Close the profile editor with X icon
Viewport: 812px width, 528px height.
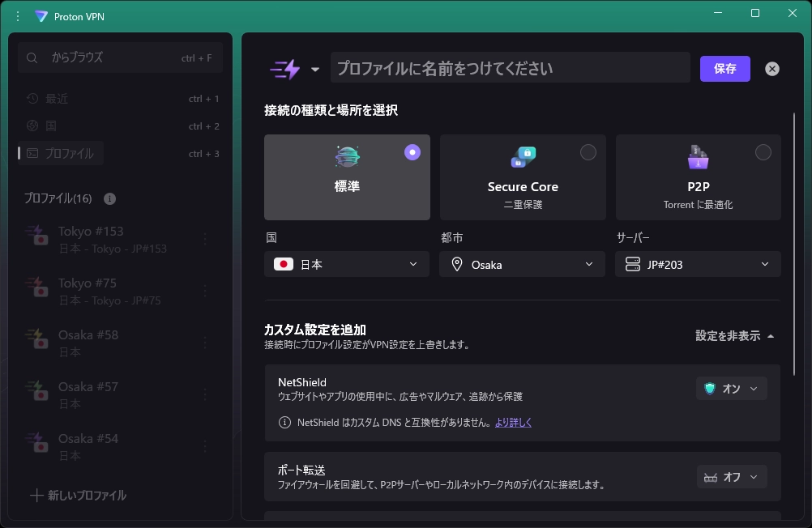[x=771, y=69]
